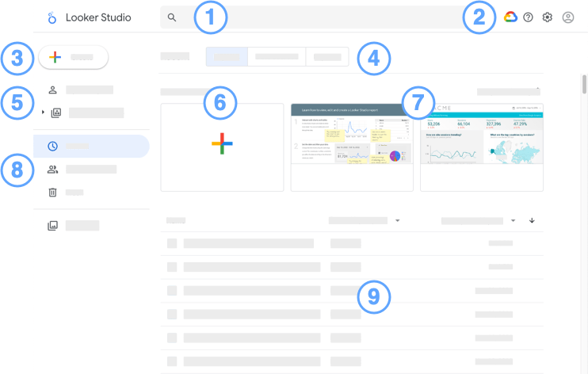Switch to the last Explorer tab
This screenshot has width=588, height=374.
click(327, 56)
